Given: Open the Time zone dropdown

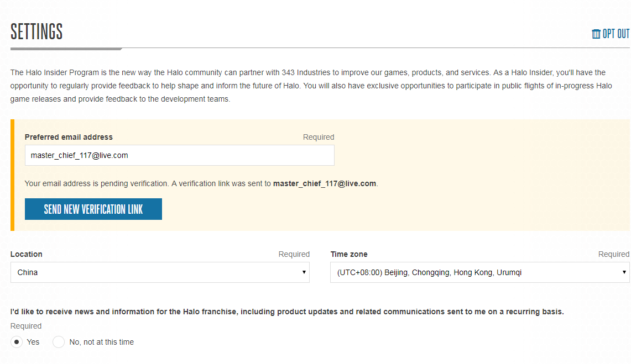Looking at the screenshot, I should coord(479,272).
